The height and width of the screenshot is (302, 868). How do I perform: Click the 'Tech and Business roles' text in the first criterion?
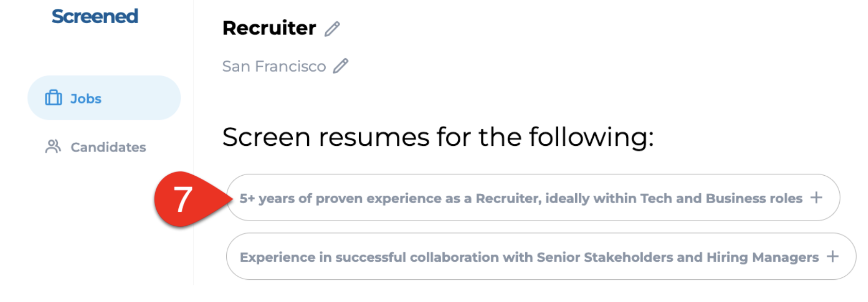pos(721,198)
